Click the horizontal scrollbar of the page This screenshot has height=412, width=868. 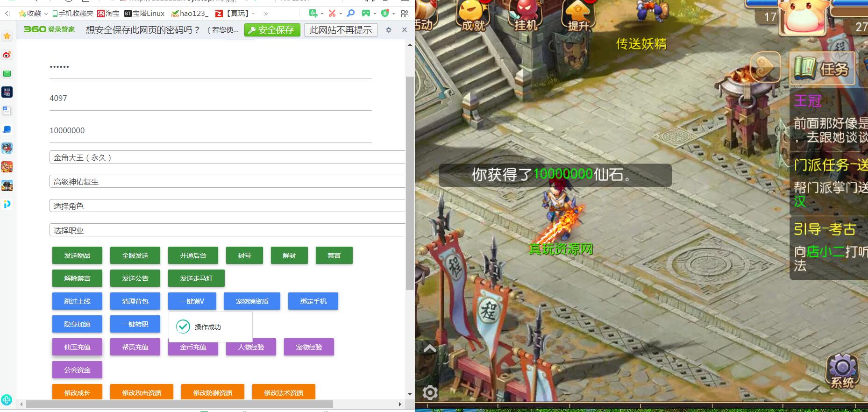tap(179, 404)
